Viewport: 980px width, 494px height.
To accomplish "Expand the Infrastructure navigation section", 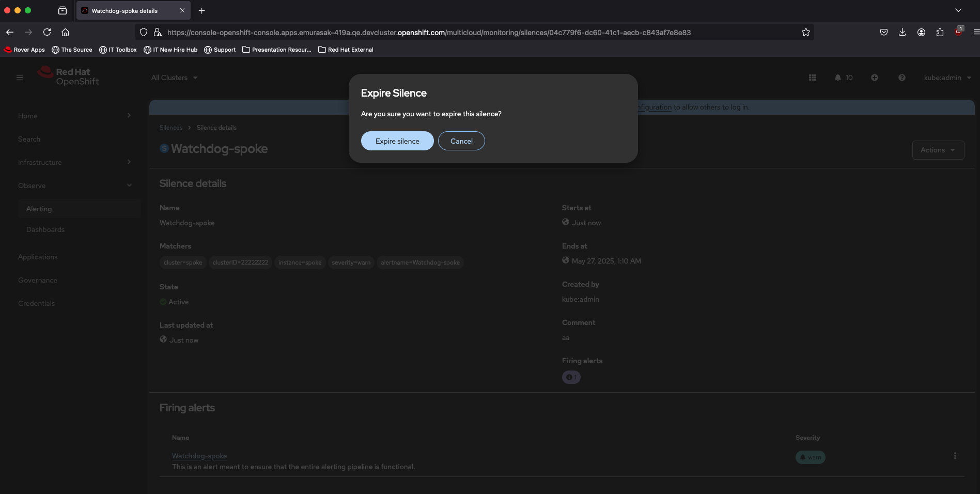I will pyautogui.click(x=75, y=162).
